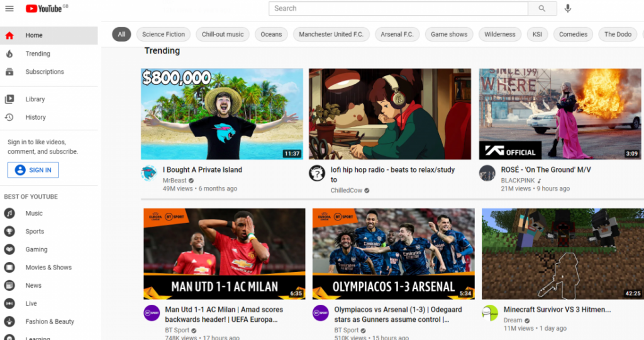Viewport: 644px width, 340px height.
Task: Click the search magnifier button
Action: tap(542, 8)
